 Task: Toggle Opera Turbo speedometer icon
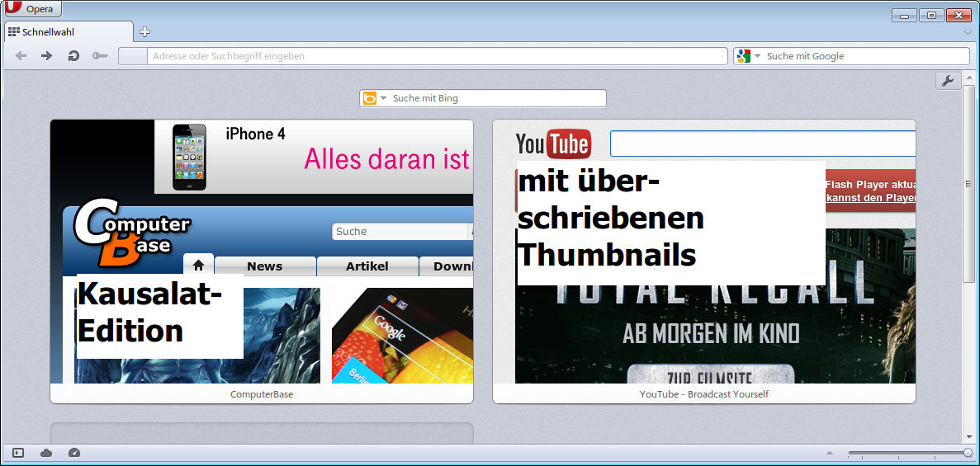pyautogui.click(x=74, y=453)
